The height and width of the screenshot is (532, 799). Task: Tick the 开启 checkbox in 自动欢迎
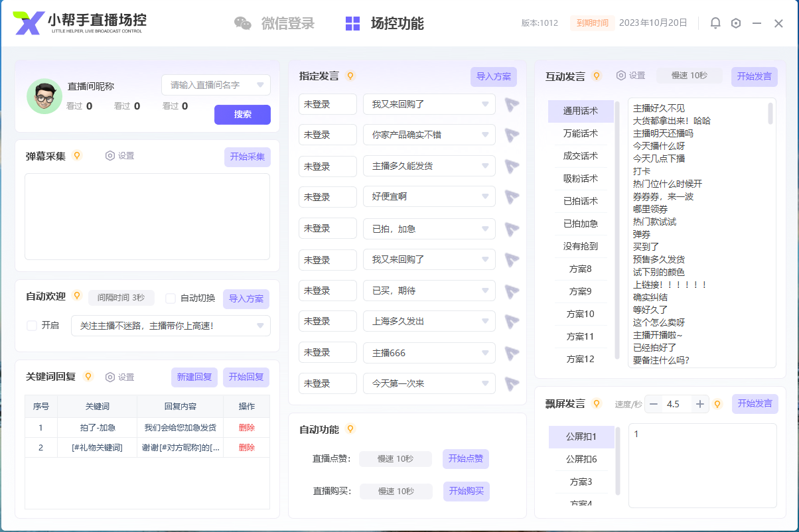click(32, 326)
